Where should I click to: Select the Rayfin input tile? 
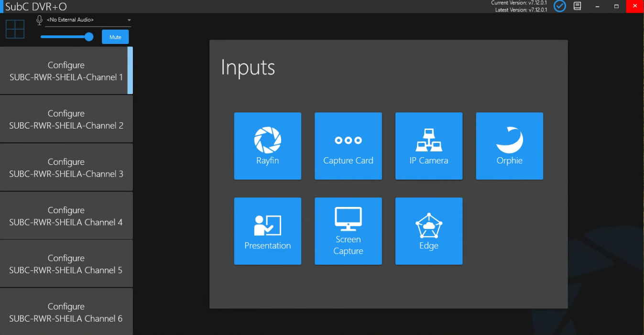coord(267,146)
